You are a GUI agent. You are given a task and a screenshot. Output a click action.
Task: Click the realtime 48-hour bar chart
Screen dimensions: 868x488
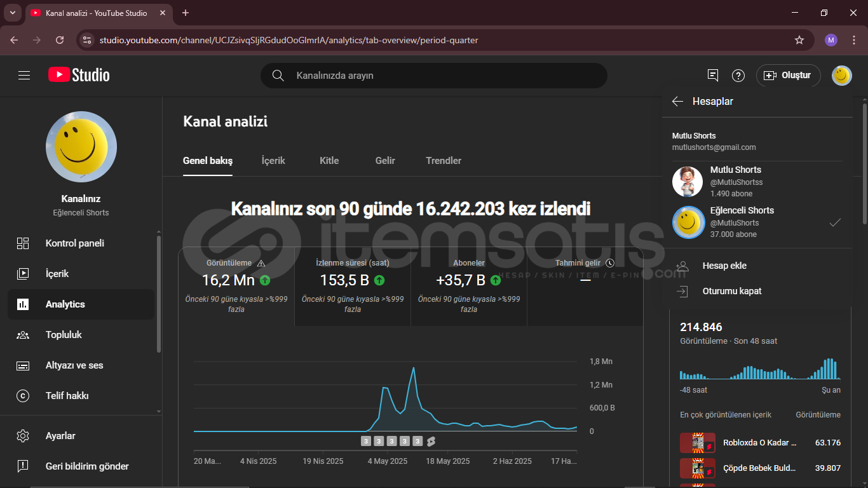[x=760, y=369]
